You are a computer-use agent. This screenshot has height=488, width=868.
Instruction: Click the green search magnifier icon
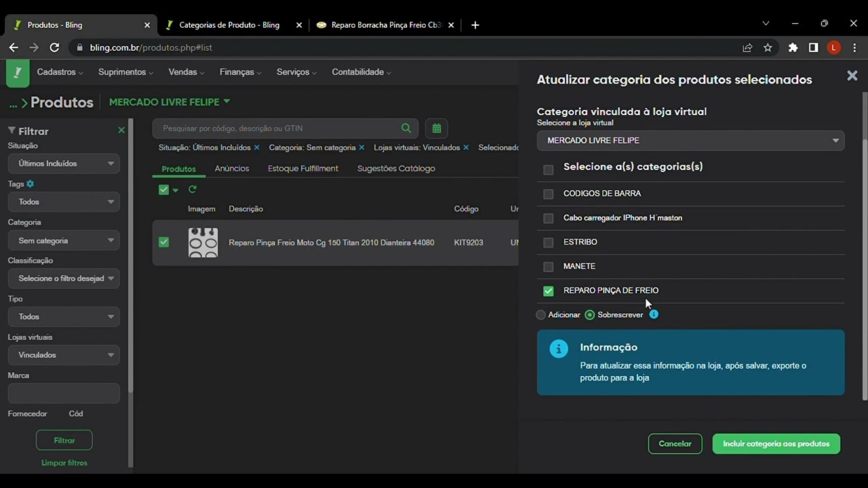[406, 128]
